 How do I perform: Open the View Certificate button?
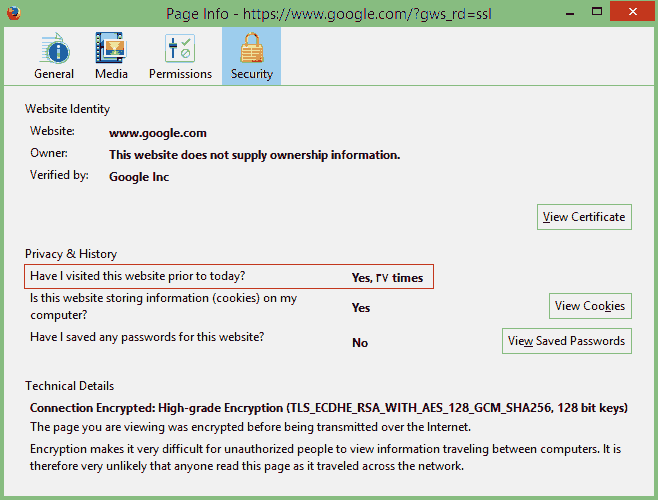[x=584, y=217]
